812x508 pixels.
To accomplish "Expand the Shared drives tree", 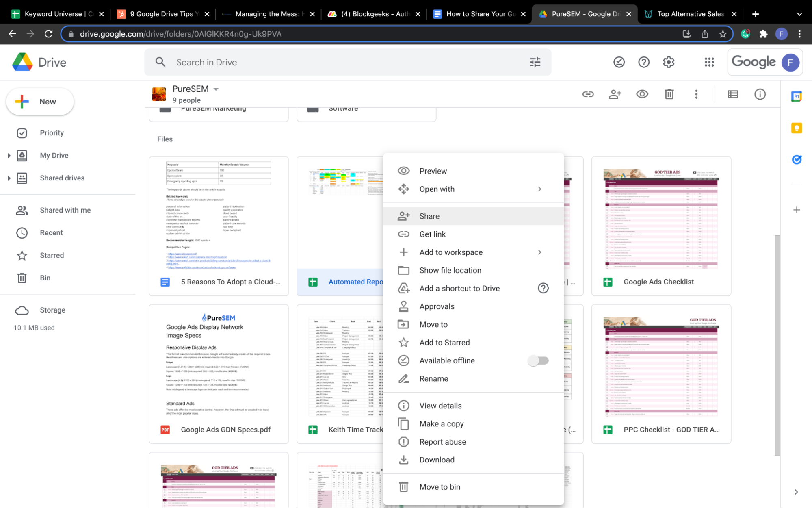I will tap(9, 178).
